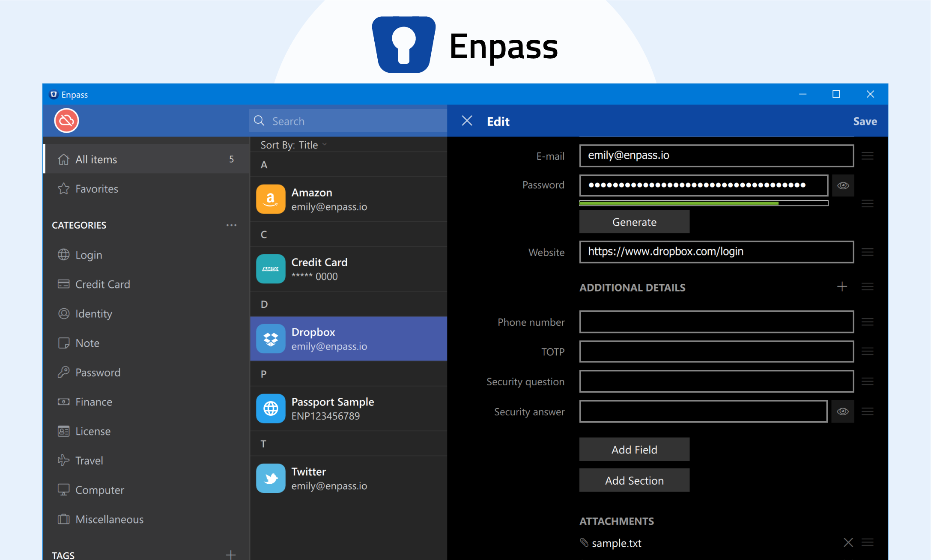The height and width of the screenshot is (560, 931).
Task: Select the Password category
Action: click(146, 372)
